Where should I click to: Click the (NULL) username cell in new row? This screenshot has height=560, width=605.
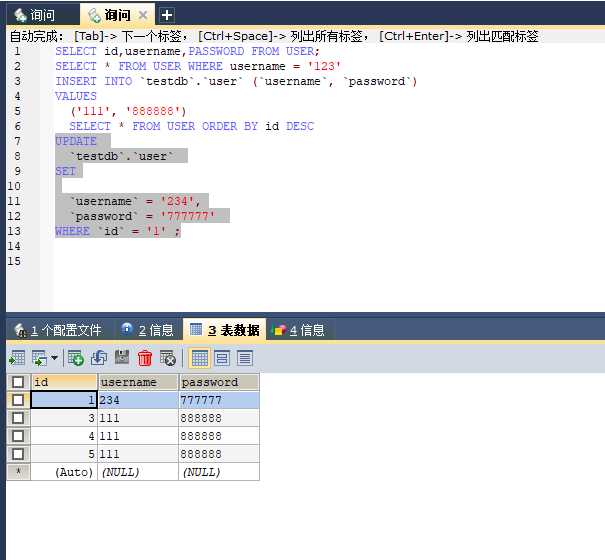(138, 472)
